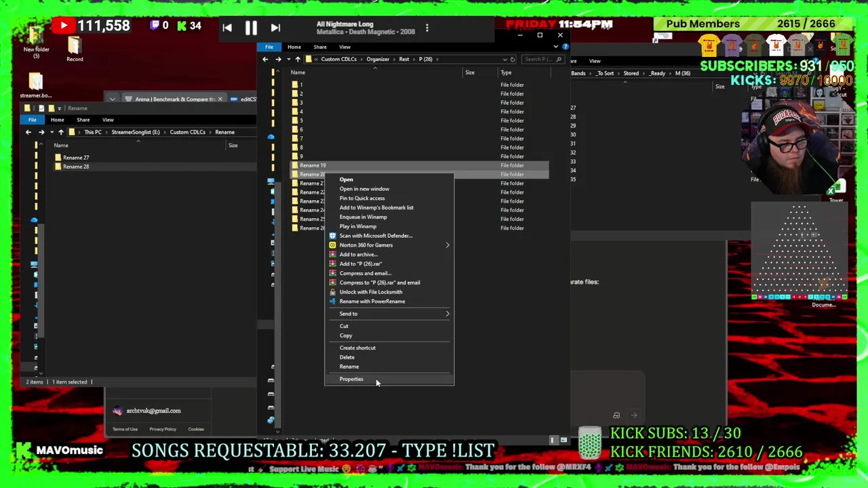Click refresh icon in P (26) address bar
868x488 pixels.
513,59
